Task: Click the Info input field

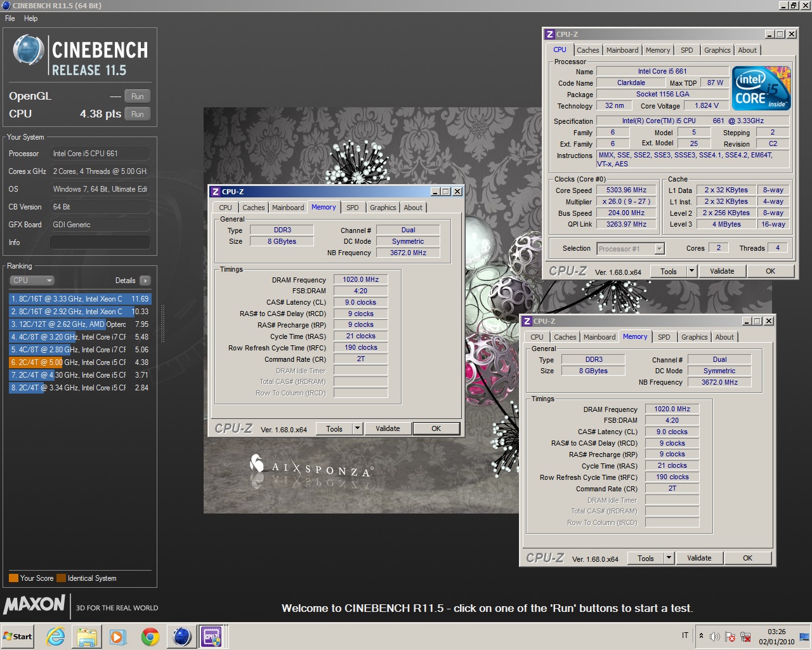Action: click(x=100, y=242)
